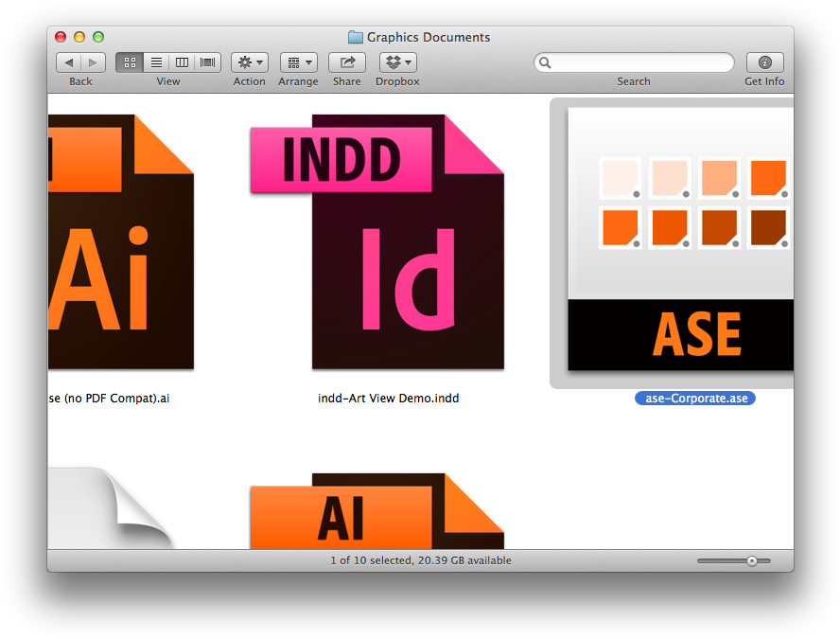Viewport: 840px width, 639px height.
Task: Switch to column view mode
Action: [x=182, y=62]
